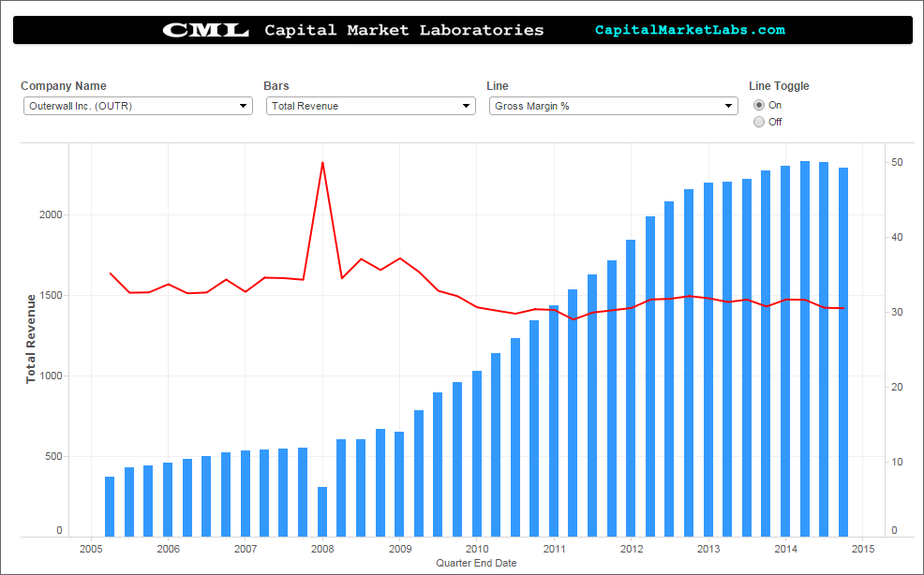Click the Company Name filter label
Viewport: 924px width, 575px height.
pos(64,86)
